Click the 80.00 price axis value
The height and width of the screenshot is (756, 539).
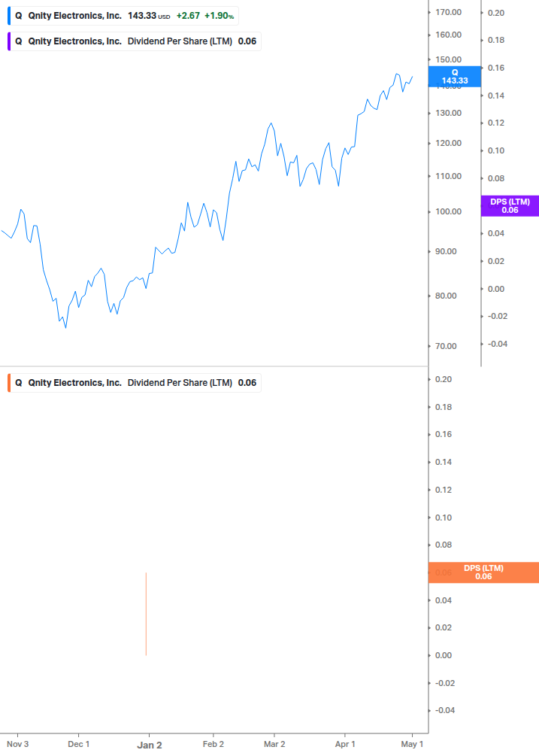coord(446,296)
